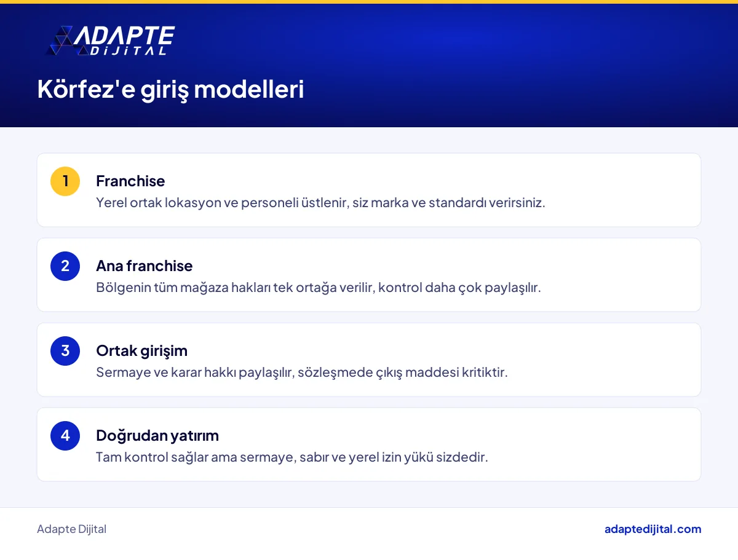The image size is (738, 560).
Task: Click the text "Bölgenin tüm mağaza hakları tek ortağa verilir"
Action: tap(234, 287)
